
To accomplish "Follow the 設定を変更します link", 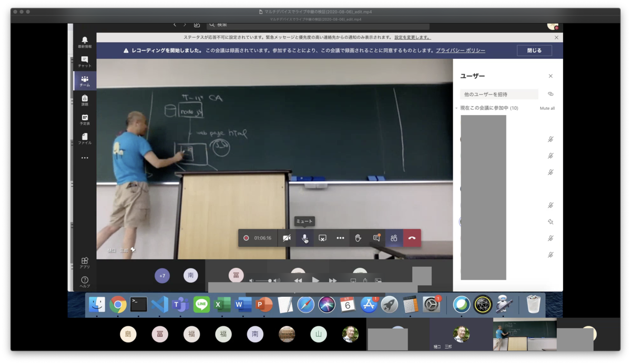I will [x=412, y=37].
